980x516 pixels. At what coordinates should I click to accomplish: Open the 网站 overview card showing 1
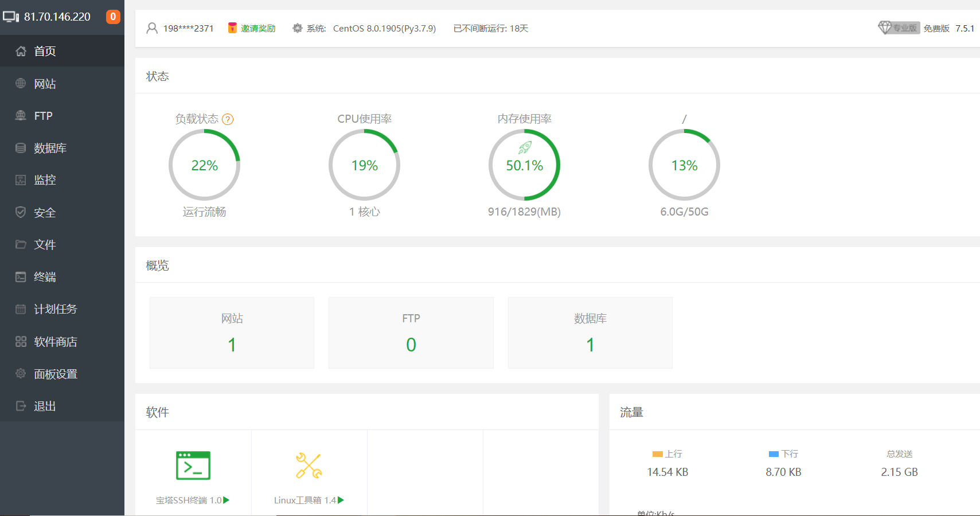coord(232,333)
